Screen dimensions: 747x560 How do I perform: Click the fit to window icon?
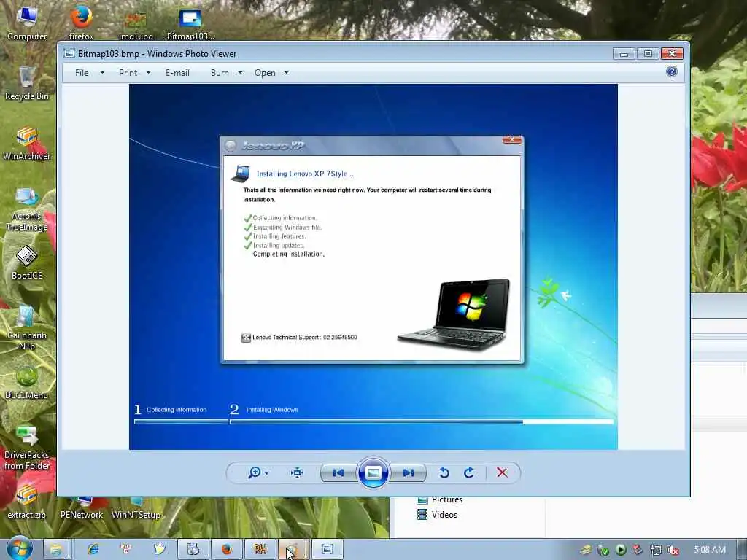pyautogui.click(x=298, y=472)
